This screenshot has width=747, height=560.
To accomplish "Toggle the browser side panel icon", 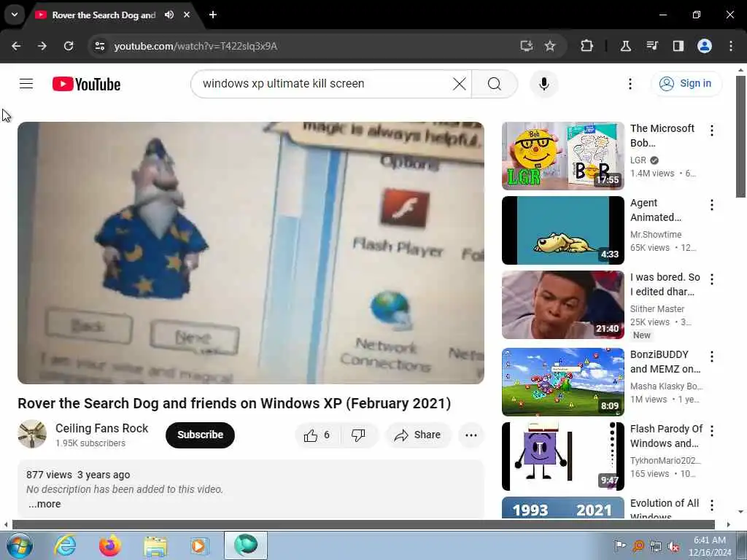I will coord(678,46).
